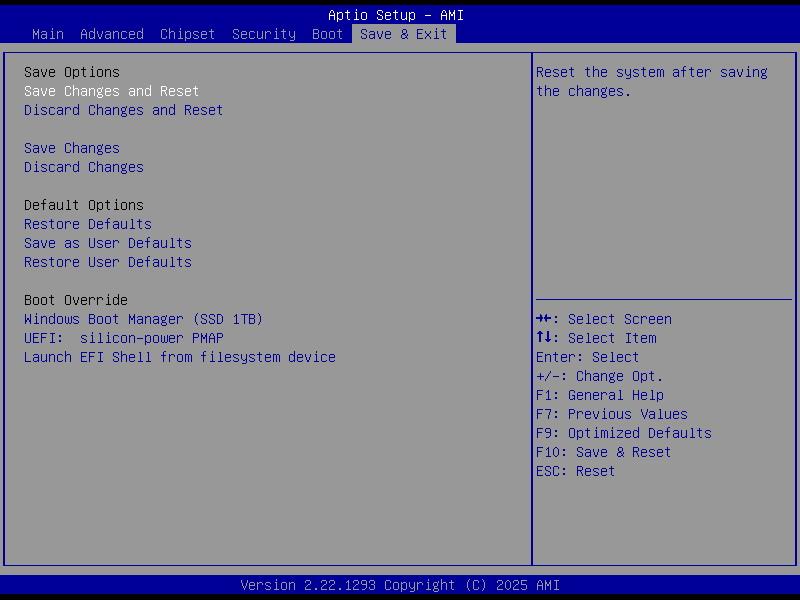Boot from Windows Boot Manager (SSD 1TB)
Screen dimensions: 800x600
[x=143, y=319]
